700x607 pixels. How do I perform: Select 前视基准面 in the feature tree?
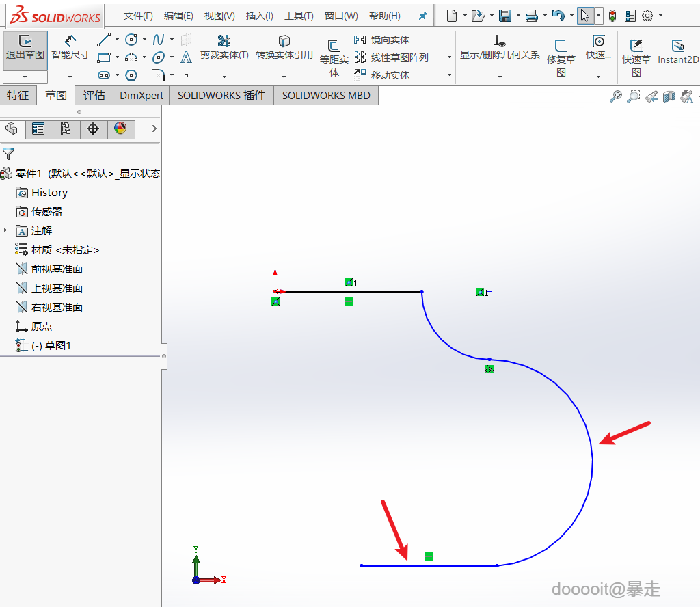57,269
